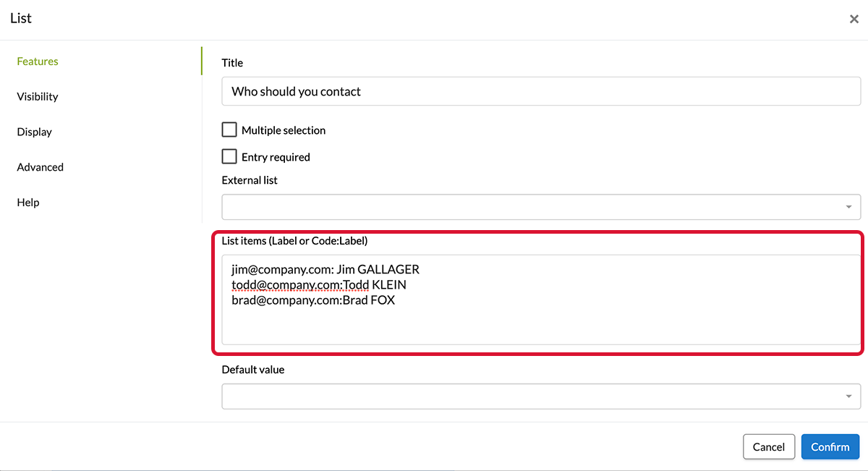Place cursor on the Jim GALLAGER line

[325, 270]
